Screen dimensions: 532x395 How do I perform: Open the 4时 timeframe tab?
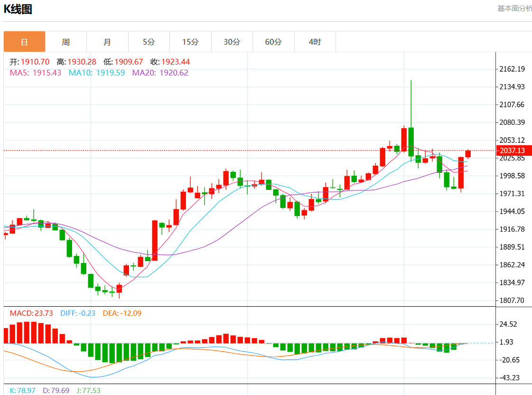point(315,42)
